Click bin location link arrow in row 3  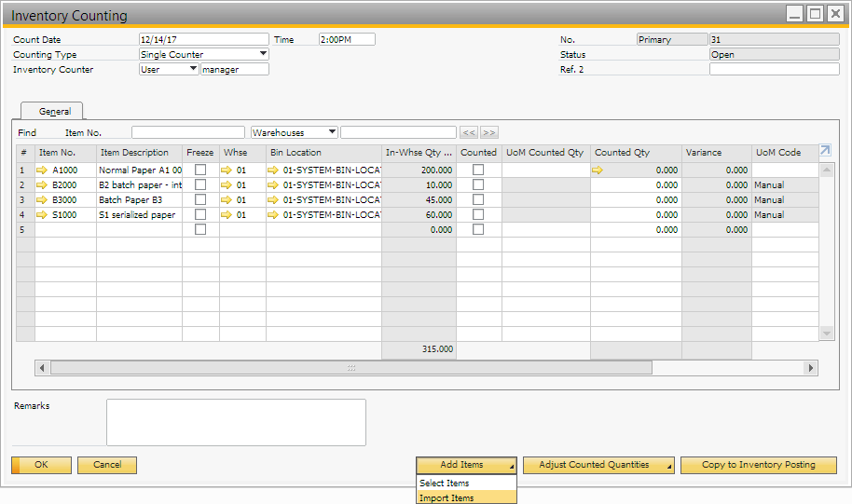pos(274,200)
